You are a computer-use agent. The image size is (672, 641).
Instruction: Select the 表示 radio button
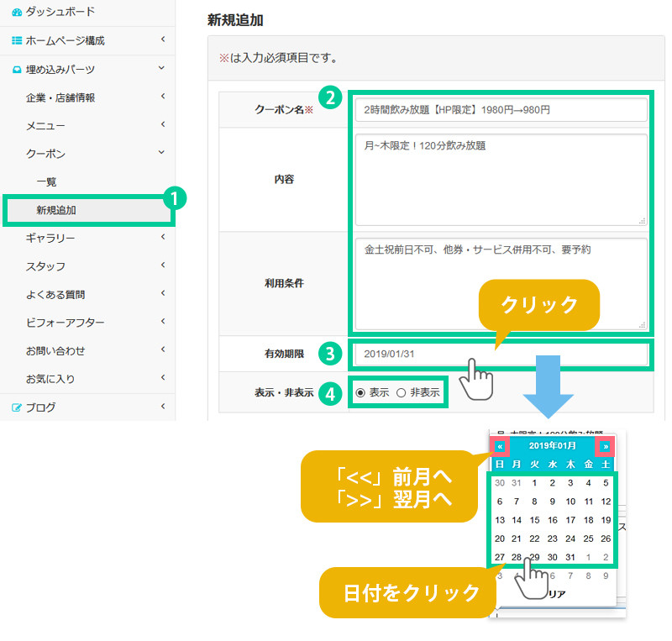[x=360, y=392]
